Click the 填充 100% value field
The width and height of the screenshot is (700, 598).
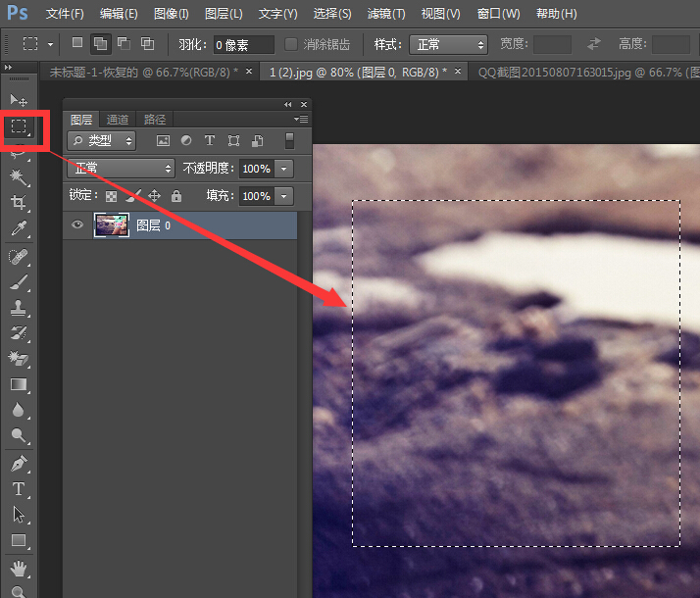point(257,196)
